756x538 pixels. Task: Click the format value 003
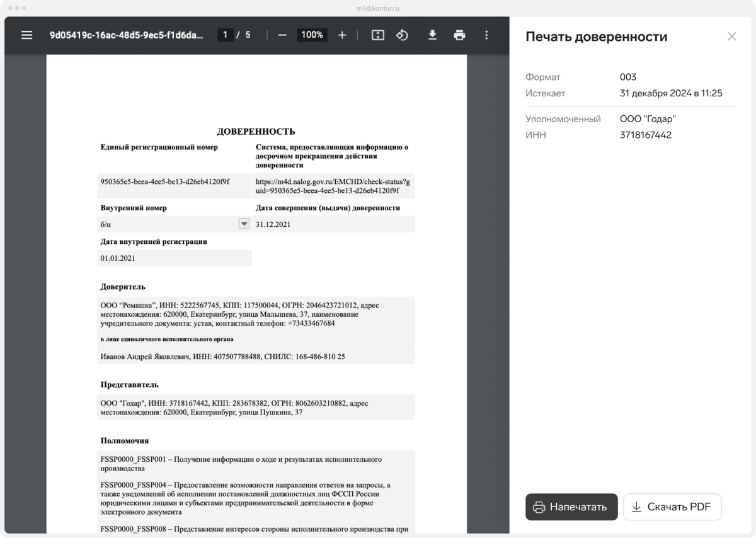tap(628, 77)
